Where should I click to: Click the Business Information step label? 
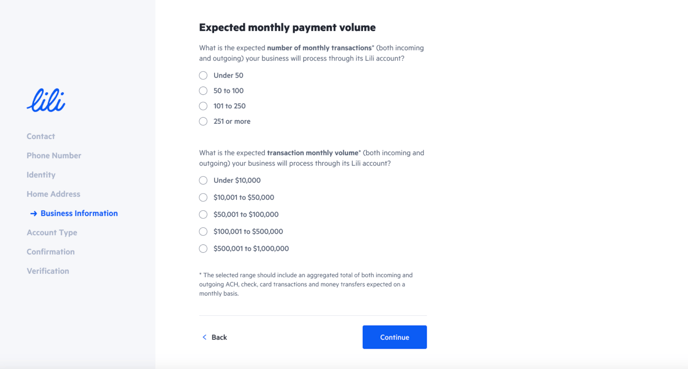tap(79, 213)
